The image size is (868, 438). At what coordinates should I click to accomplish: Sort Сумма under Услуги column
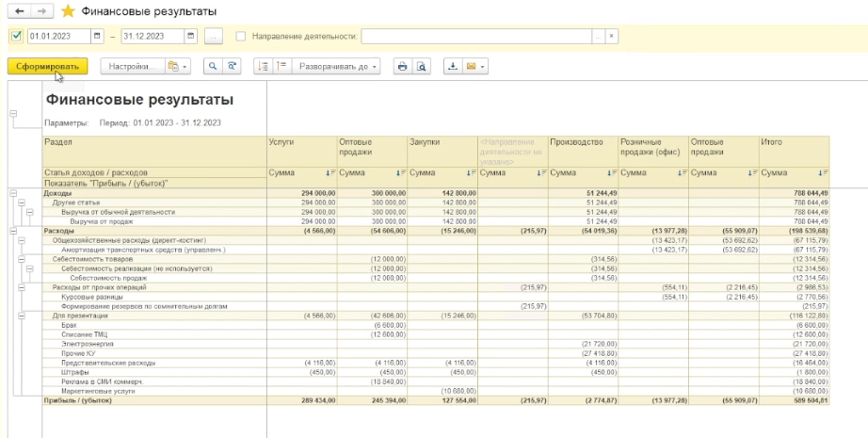(x=331, y=172)
